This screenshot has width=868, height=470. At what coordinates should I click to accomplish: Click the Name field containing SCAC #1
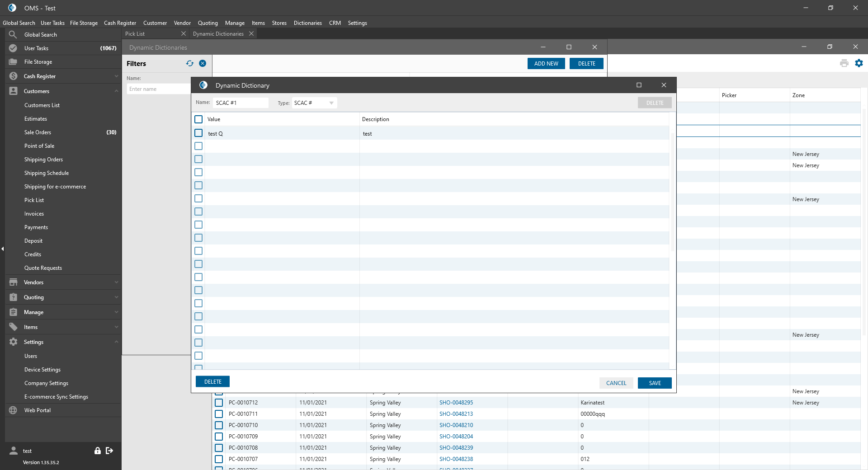241,103
